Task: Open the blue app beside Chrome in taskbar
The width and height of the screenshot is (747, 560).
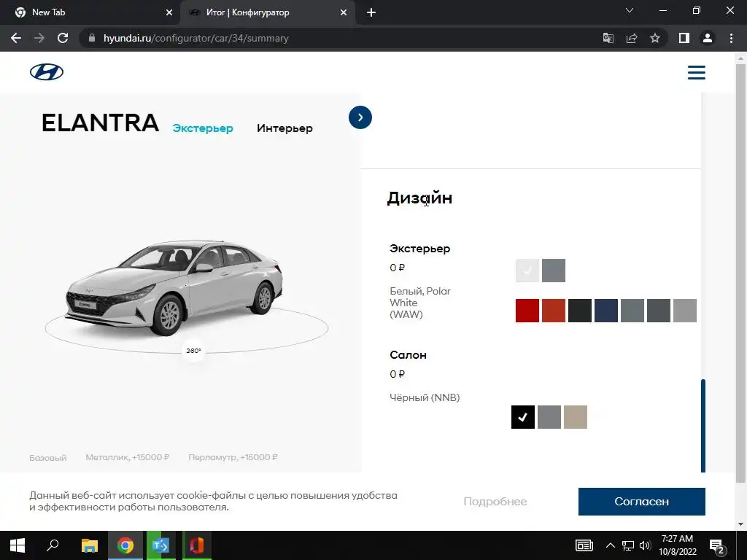Action: point(160,545)
